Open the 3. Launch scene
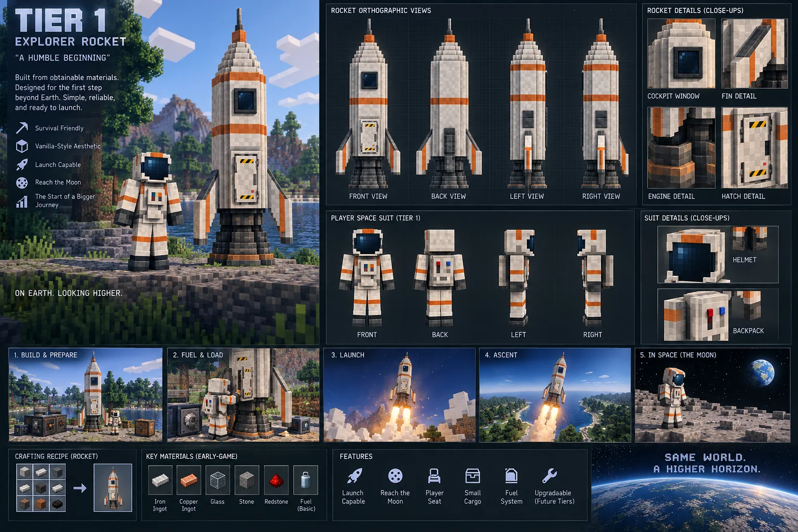This screenshot has width=798, height=532. 400,395
